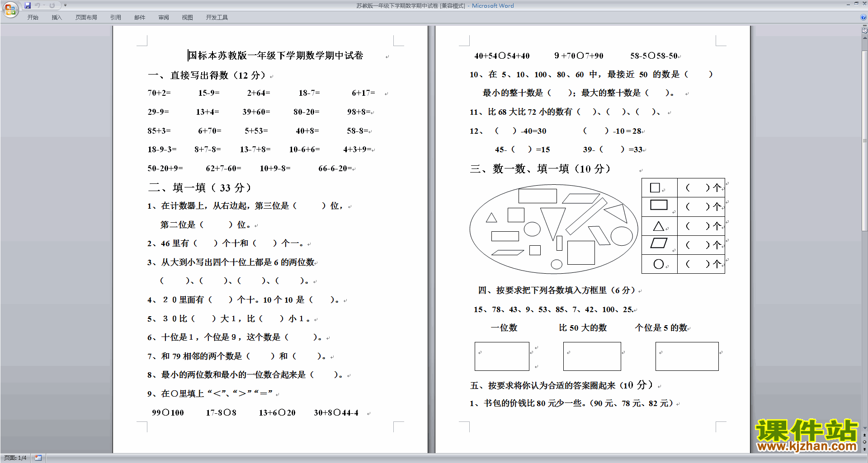Expand Customize Quick Access Toolbar dropdown
The width and height of the screenshot is (868, 463).
[65, 5]
